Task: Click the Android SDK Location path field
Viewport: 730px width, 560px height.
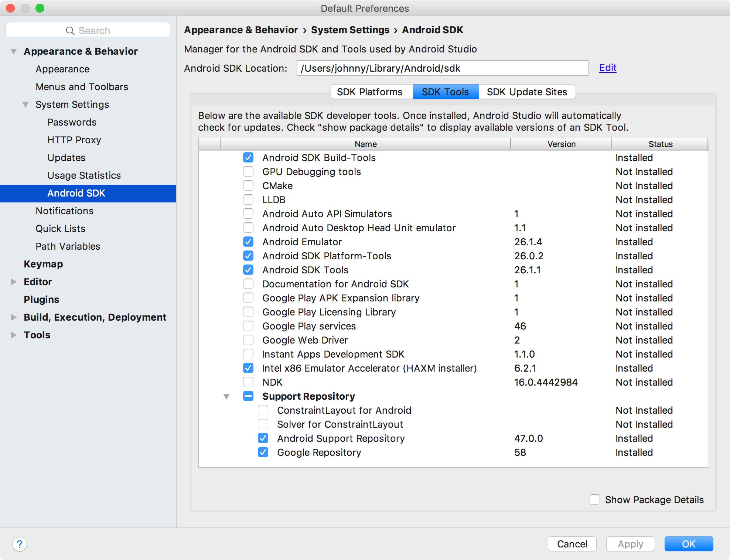Action: (442, 68)
